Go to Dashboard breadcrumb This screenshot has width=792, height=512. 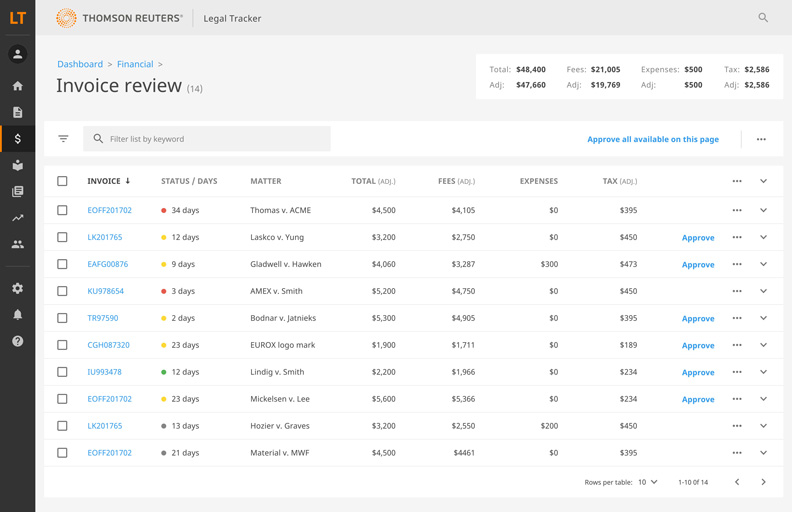[80, 64]
